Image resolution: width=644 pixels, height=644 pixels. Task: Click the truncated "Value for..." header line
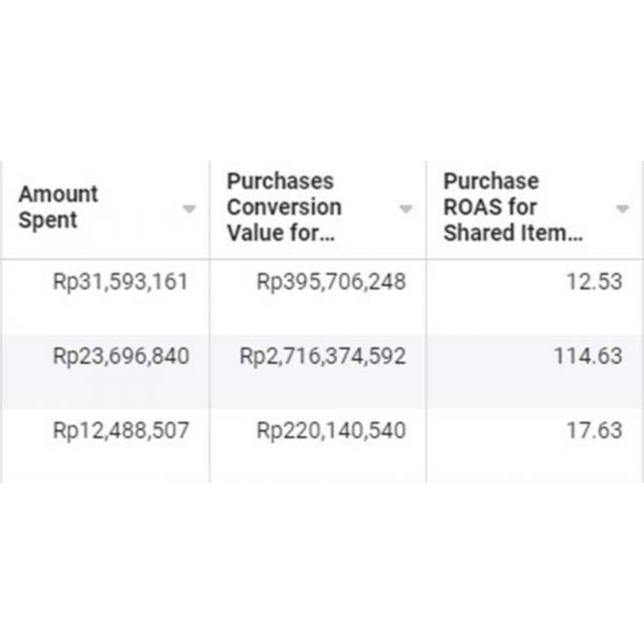tap(281, 233)
